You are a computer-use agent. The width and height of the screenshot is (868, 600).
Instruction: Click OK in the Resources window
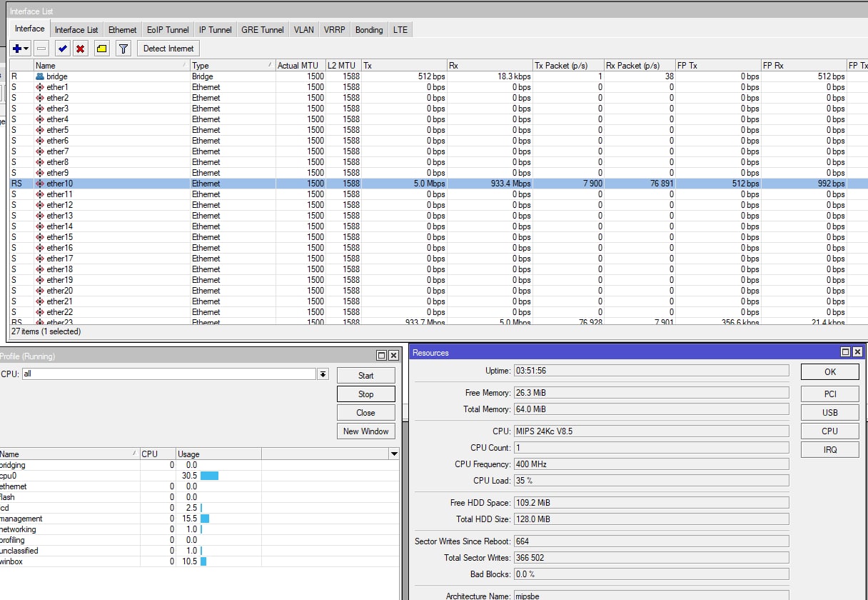(x=829, y=372)
